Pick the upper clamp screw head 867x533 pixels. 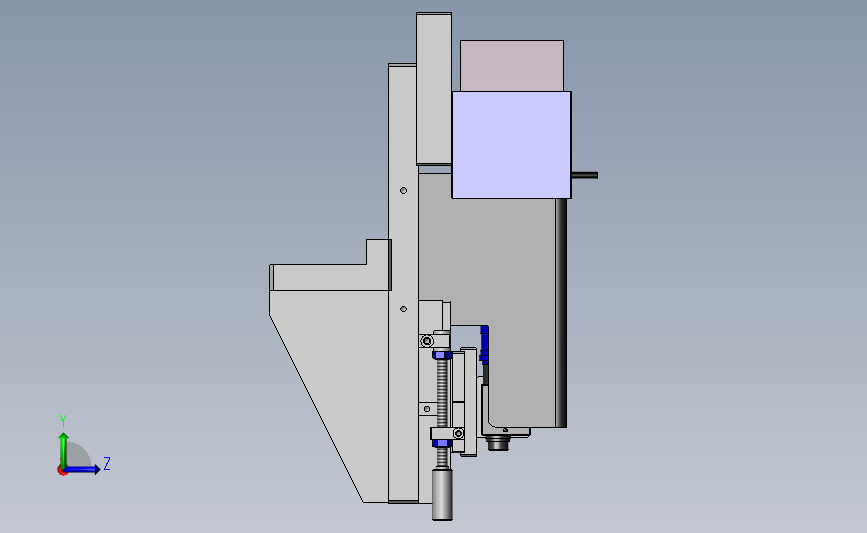pos(427,341)
